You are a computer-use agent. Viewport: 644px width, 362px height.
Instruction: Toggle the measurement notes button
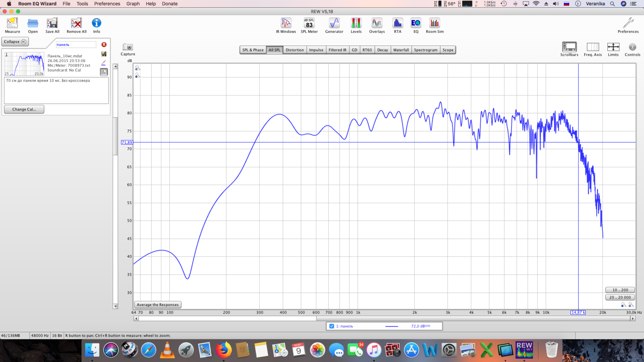(x=104, y=72)
